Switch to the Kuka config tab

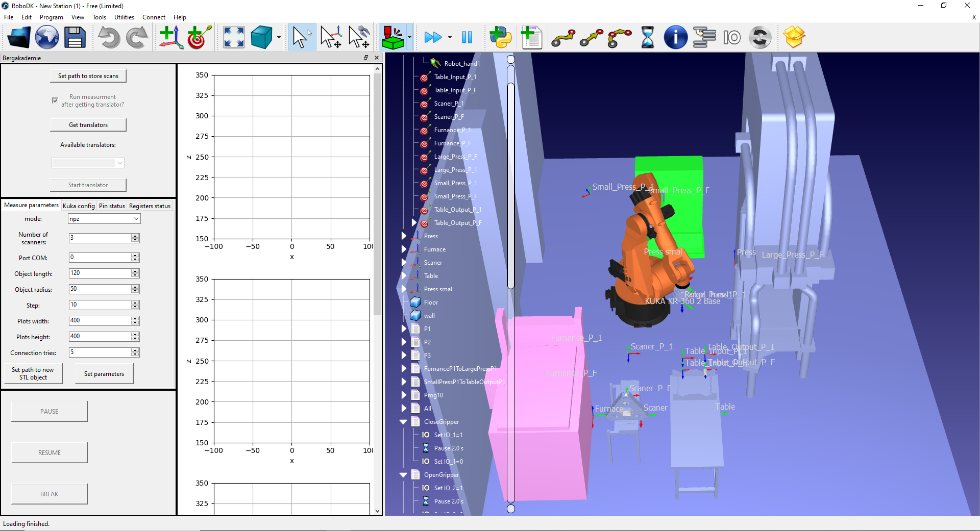[79, 206]
